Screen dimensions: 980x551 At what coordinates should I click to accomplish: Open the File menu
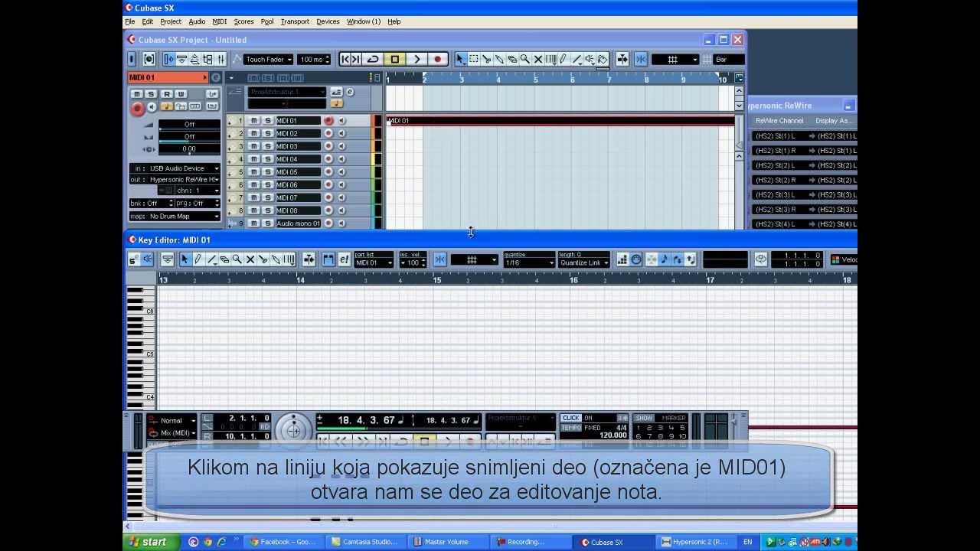point(130,21)
